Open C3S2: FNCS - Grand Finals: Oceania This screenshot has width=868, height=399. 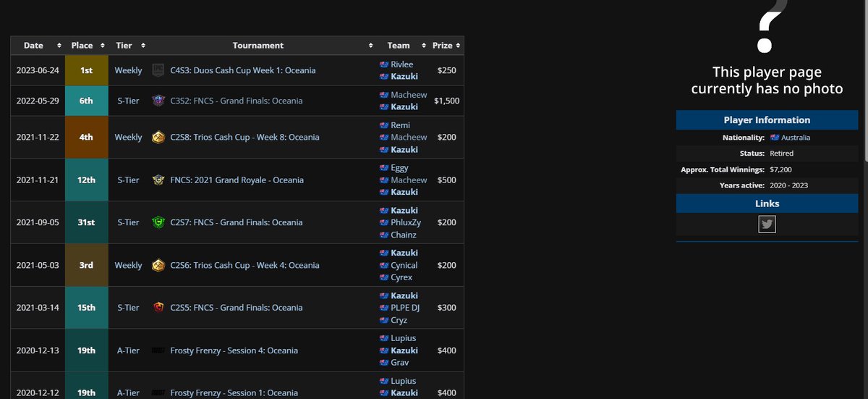[x=237, y=101]
